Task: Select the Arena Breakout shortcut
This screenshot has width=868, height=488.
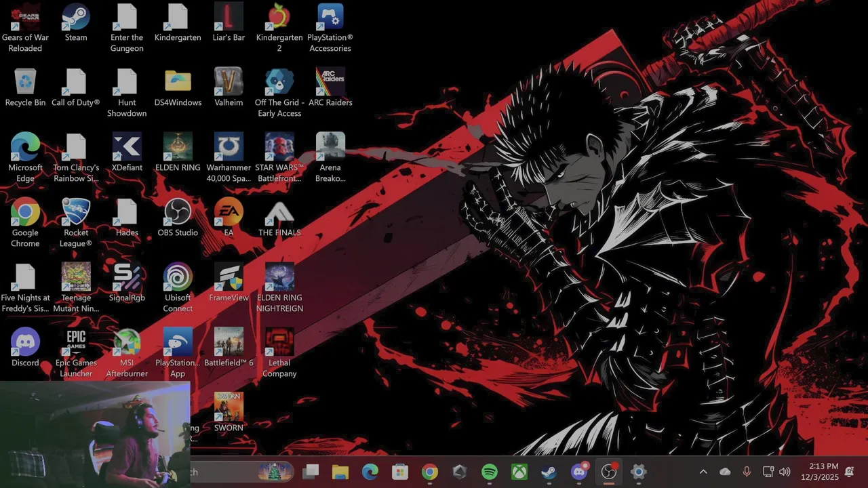Action: pos(330,159)
